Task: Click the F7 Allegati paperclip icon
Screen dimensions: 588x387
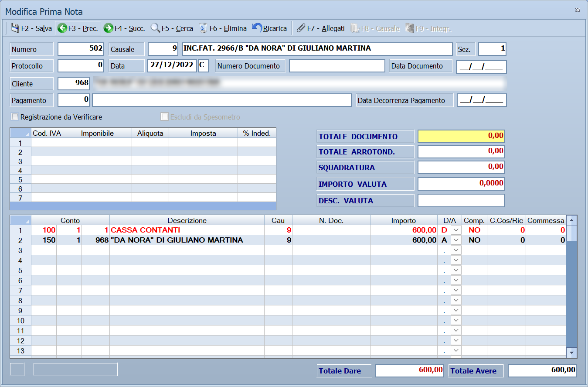Action: point(301,28)
